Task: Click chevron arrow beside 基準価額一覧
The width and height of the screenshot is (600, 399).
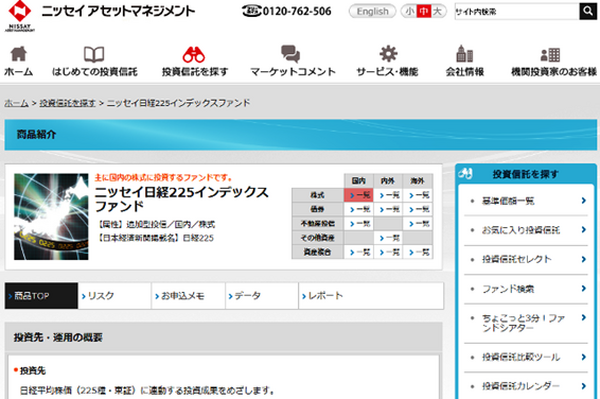Action: [584, 200]
